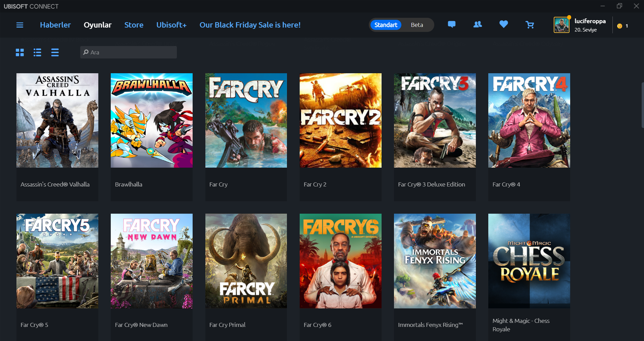This screenshot has width=644, height=341.
Task: Select the Far Cry 4 cover
Action: pos(529,120)
